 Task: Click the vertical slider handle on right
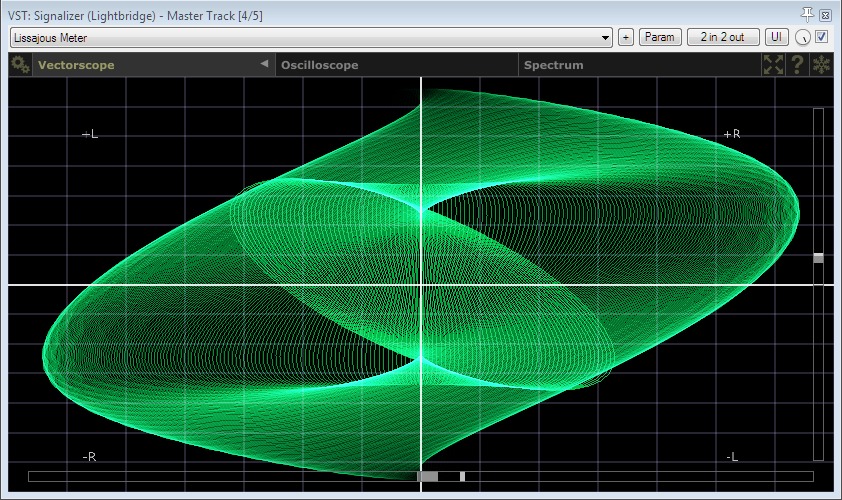[818, 258]
